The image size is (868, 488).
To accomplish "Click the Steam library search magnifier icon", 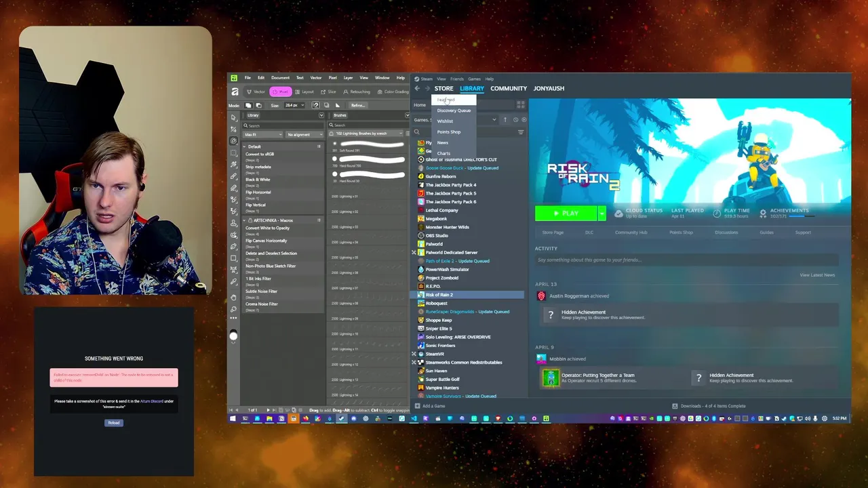I will [417, 132].
